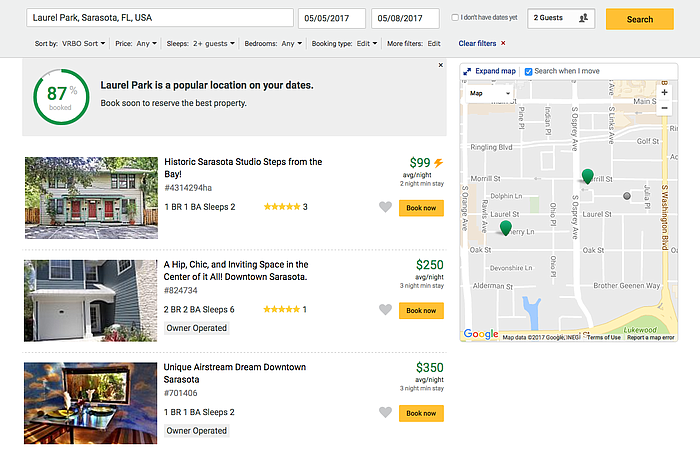The width and height of the screenshot is (700, 460).
Task: Click the check-out date 05/08/2017 field
Action: pos(405,18)
